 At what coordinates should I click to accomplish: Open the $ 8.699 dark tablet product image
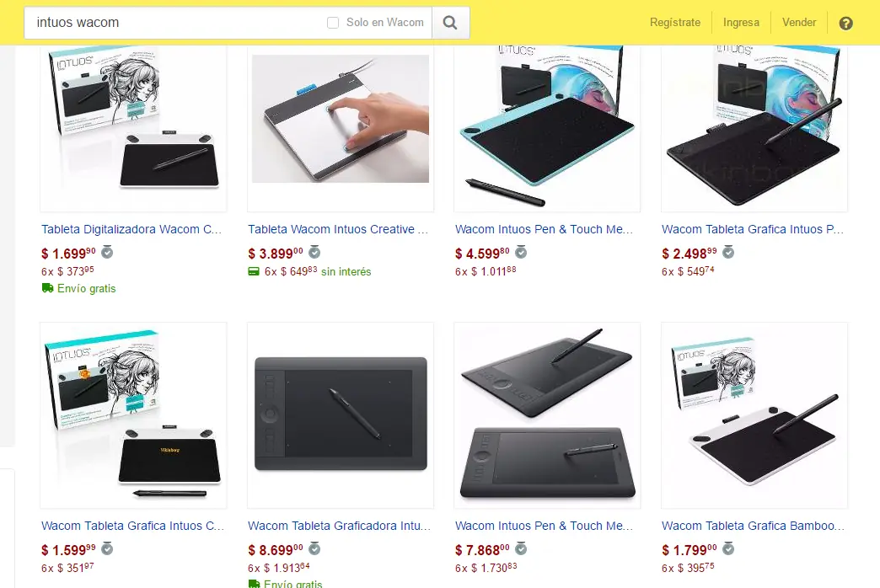[340, 414]
